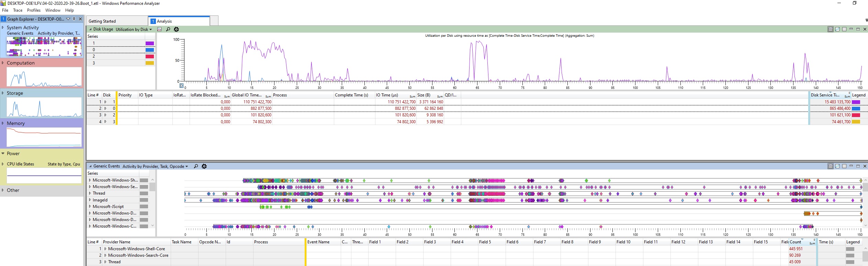Click the Global IO Time column header

(251, 95)
